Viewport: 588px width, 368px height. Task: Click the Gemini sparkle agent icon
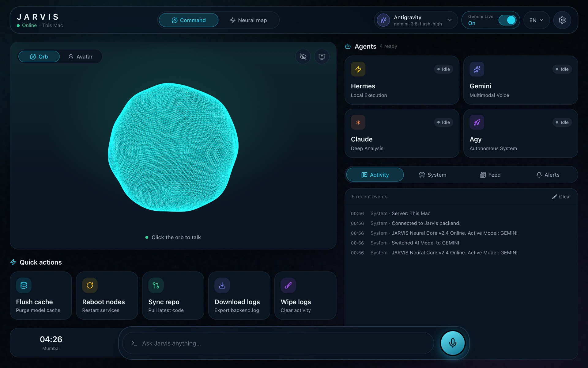point(477,69)
